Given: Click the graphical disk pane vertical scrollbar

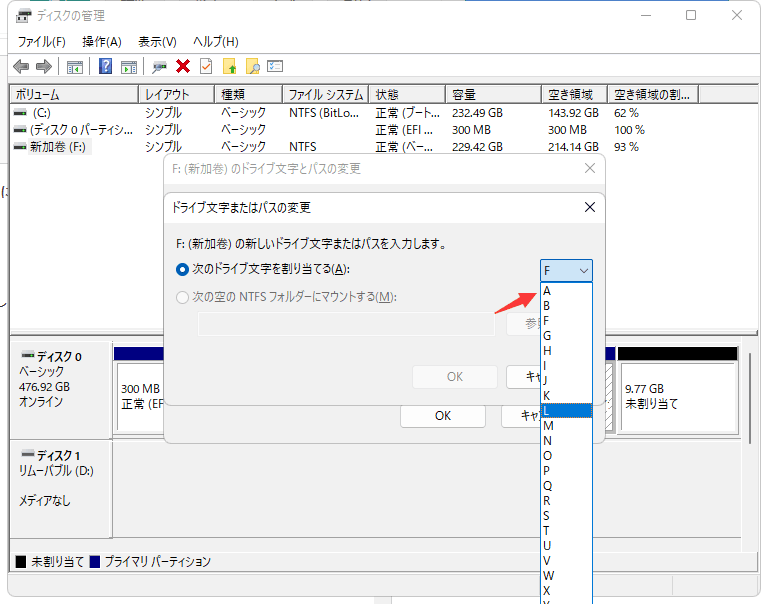Looking at the screenshot, I should click(x=750, y=398).
